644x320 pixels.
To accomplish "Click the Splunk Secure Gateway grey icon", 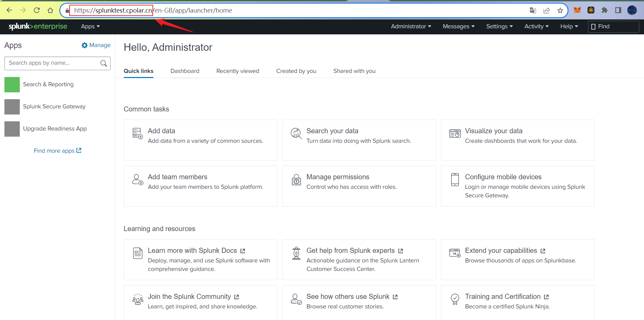I will point(12,107).
